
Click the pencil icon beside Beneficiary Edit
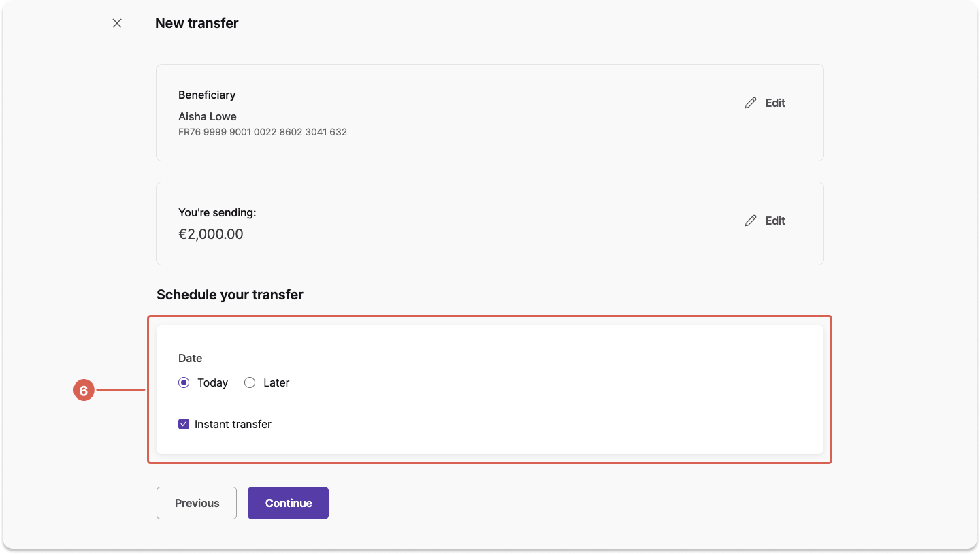pos(751,103)
